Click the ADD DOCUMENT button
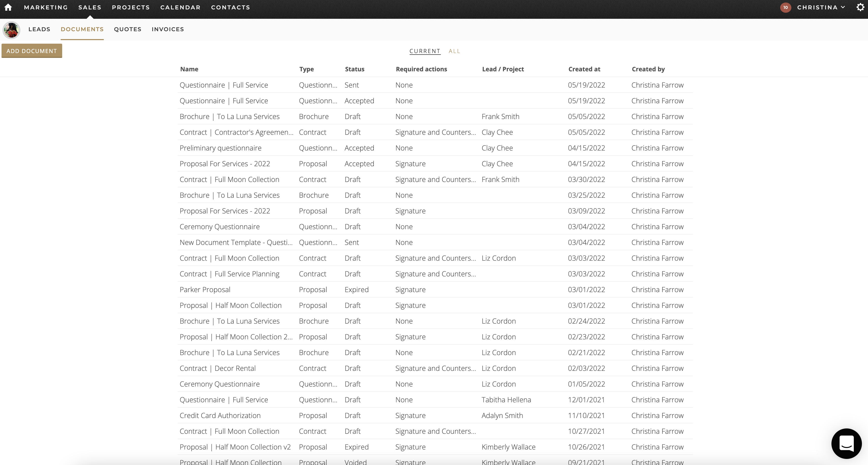This screenshot has width=868, height=465. tap(31, 51)
